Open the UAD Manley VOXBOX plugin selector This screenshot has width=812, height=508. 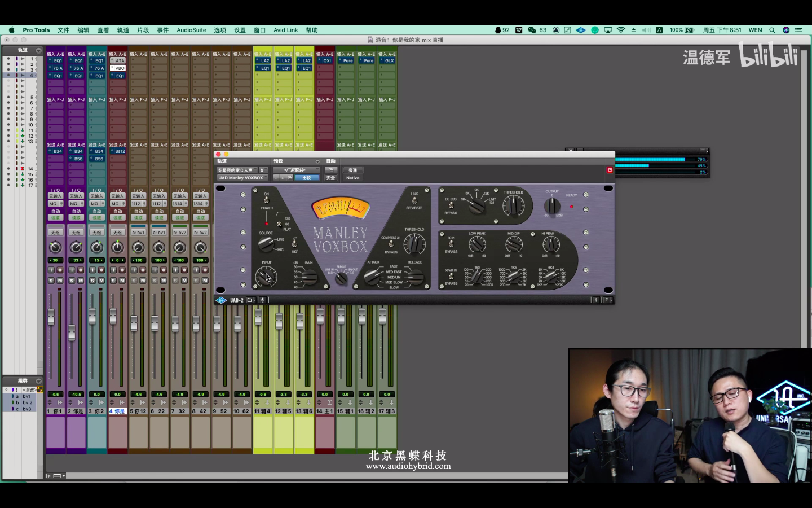click(x=242, y=178)
